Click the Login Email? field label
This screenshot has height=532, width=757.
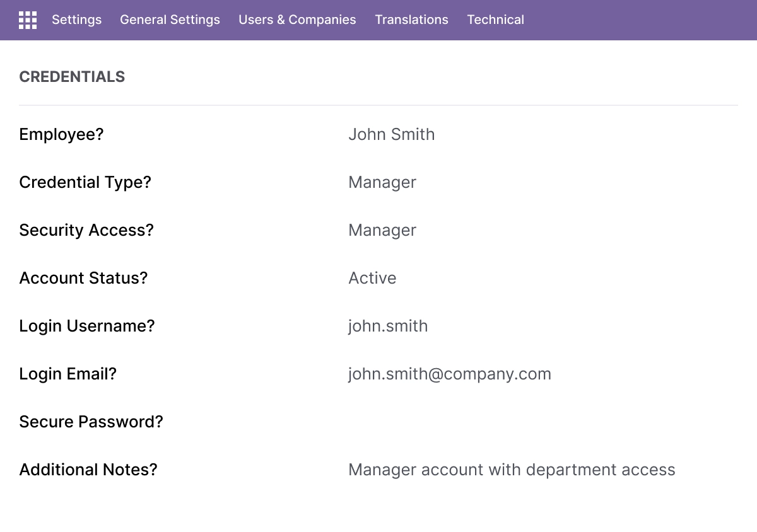click(x=68, y=374)
